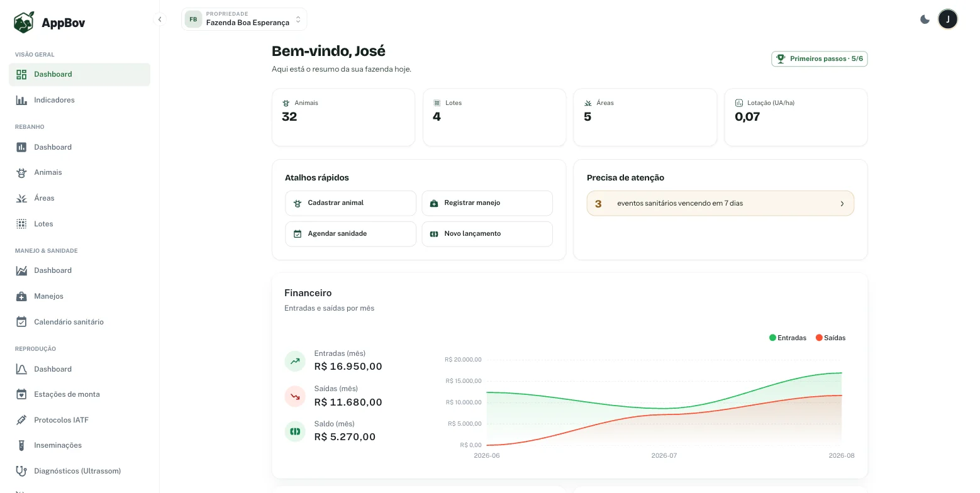Expand the eventos sanitários vencendo chevron
The height and width of the screenshot is (493, 980).
coord(842,204)
